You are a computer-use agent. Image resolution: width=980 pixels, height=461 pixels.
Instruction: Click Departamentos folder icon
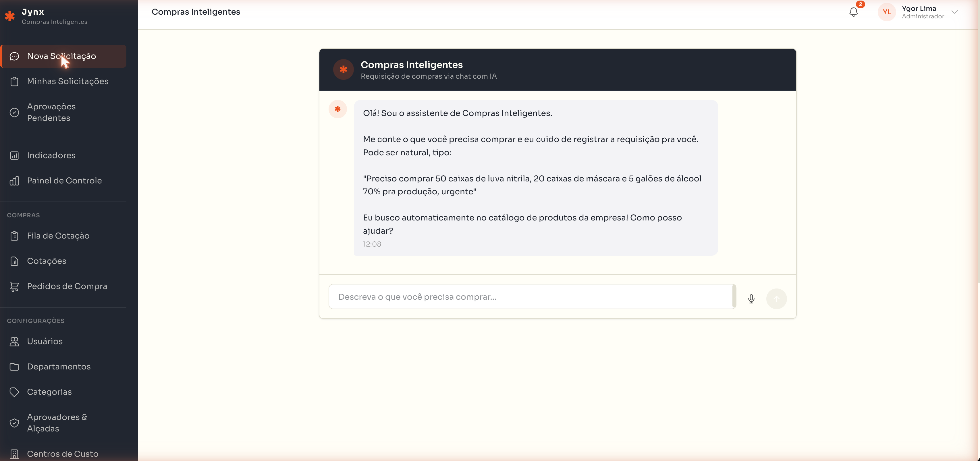coord(14,367)
